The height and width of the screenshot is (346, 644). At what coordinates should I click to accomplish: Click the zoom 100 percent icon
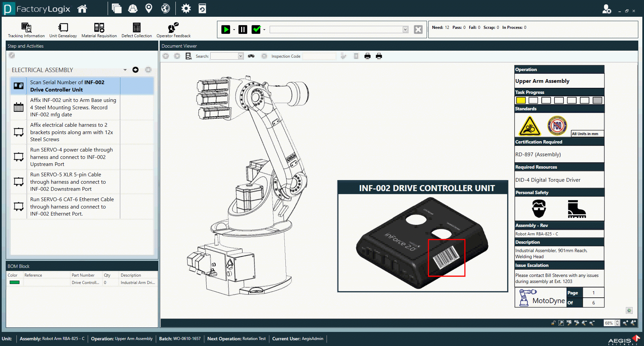pyautogui.click(x=569, y=323)
